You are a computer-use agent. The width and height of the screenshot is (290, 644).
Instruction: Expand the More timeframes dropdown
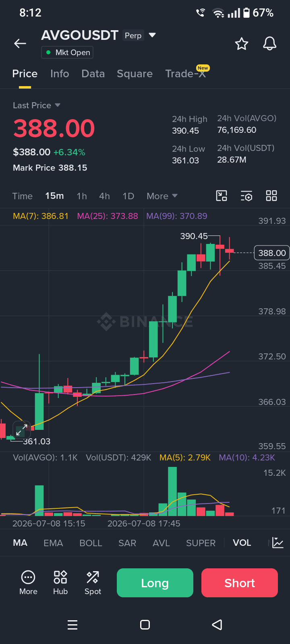pos(162,196)
